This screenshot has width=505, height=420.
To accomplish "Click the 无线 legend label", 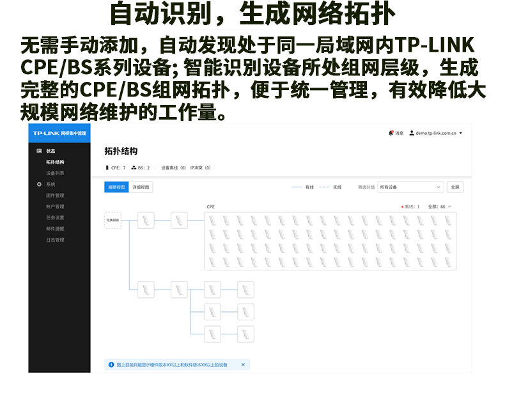I will (x=337, y=187).
